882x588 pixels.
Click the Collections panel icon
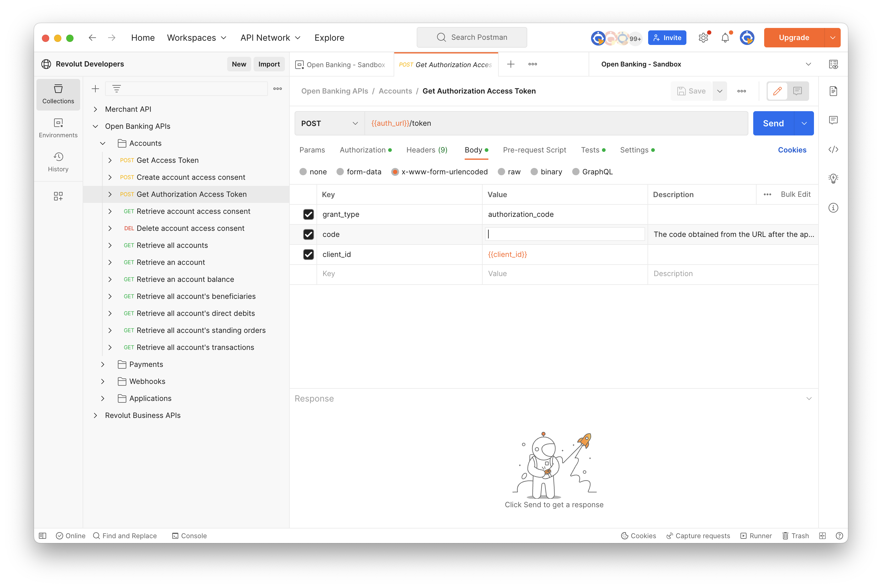pos(58,94)
